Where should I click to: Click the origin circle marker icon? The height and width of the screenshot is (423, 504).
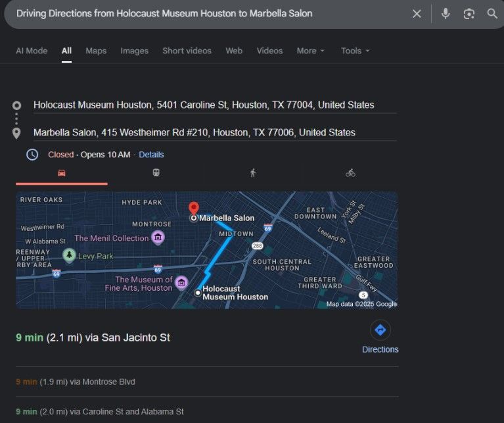(x=16, y=105)
